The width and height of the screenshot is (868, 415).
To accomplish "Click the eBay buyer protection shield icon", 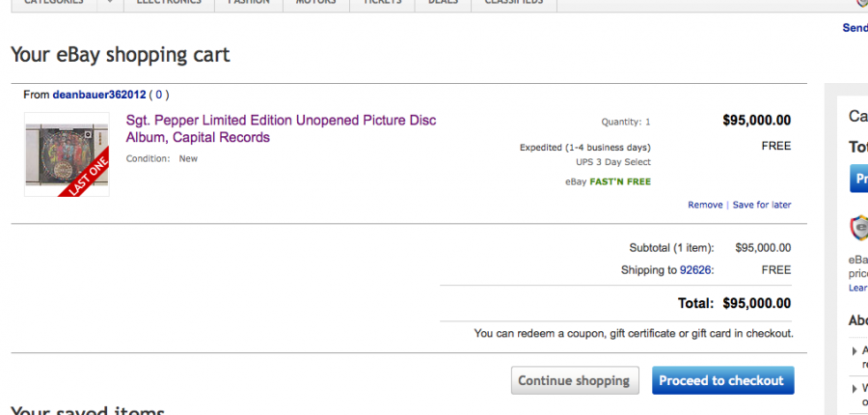I will pyautogui.click(x=859, y=228).
